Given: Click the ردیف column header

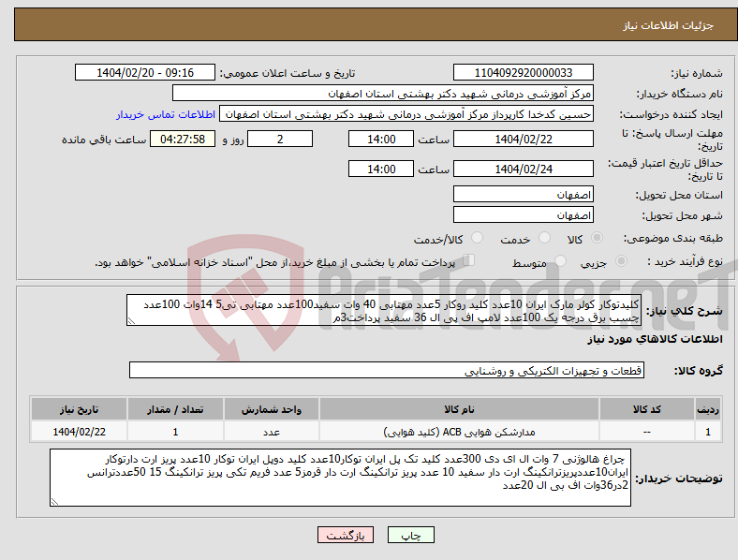Looking at the screenshot, I should click(708, 409).
